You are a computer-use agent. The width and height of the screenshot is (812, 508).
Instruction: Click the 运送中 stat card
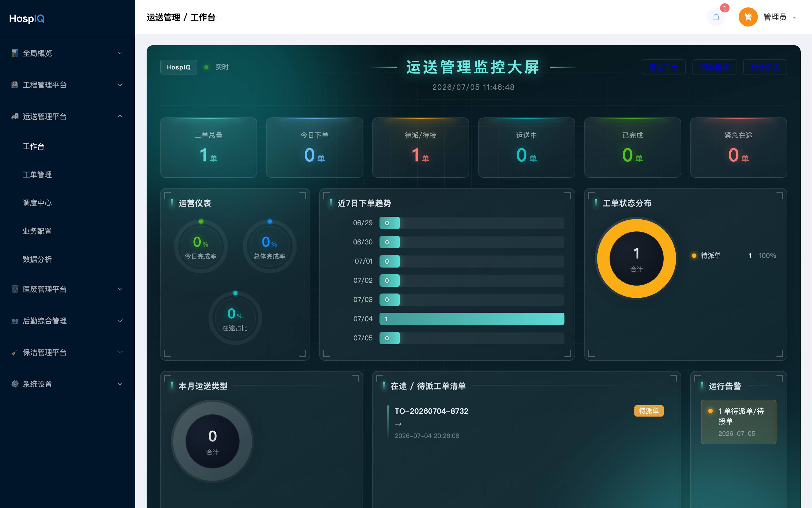click(526, 148)
